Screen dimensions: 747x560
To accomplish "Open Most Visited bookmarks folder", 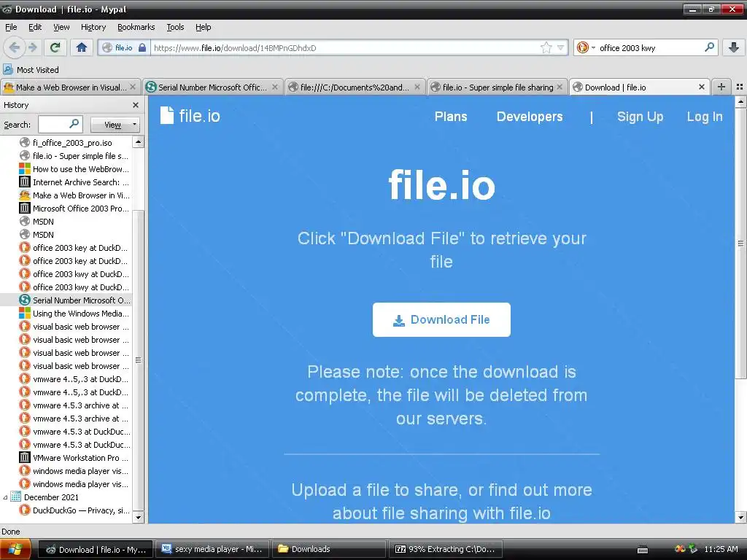I will point(31,70).
